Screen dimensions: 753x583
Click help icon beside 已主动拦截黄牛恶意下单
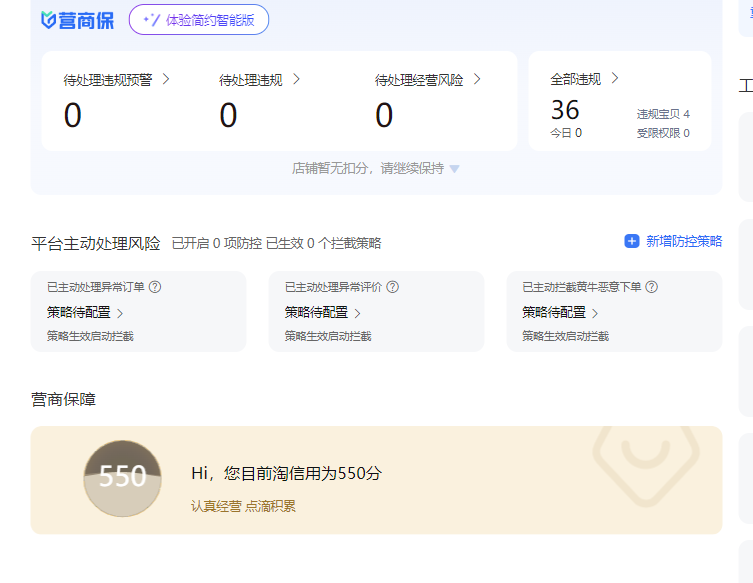click(651, 287)
